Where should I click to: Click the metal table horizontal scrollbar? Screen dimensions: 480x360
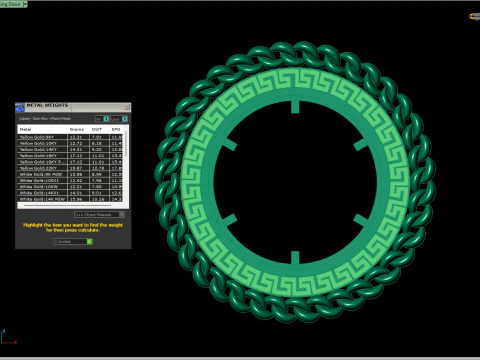click(67, 206)
